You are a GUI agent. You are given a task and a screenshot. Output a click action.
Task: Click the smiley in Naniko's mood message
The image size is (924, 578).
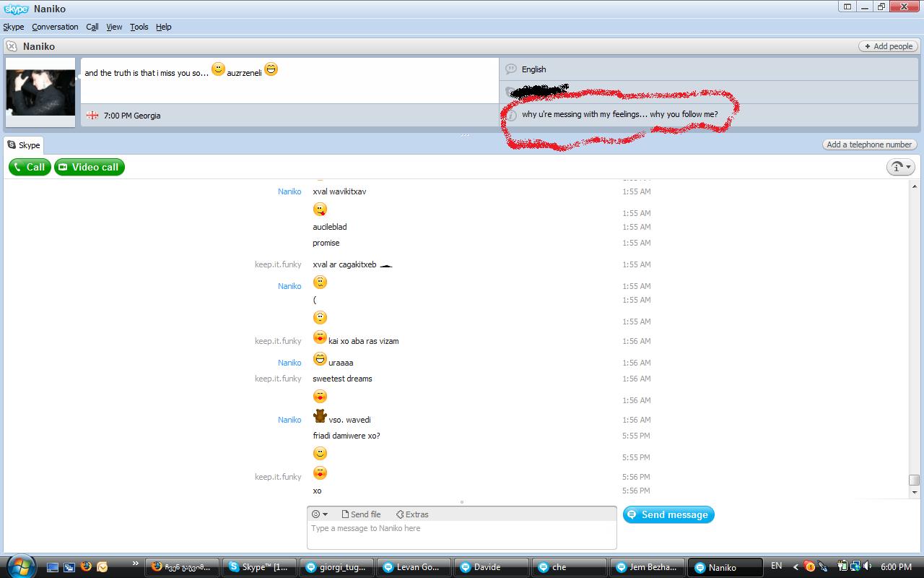[x=218, y=69]
